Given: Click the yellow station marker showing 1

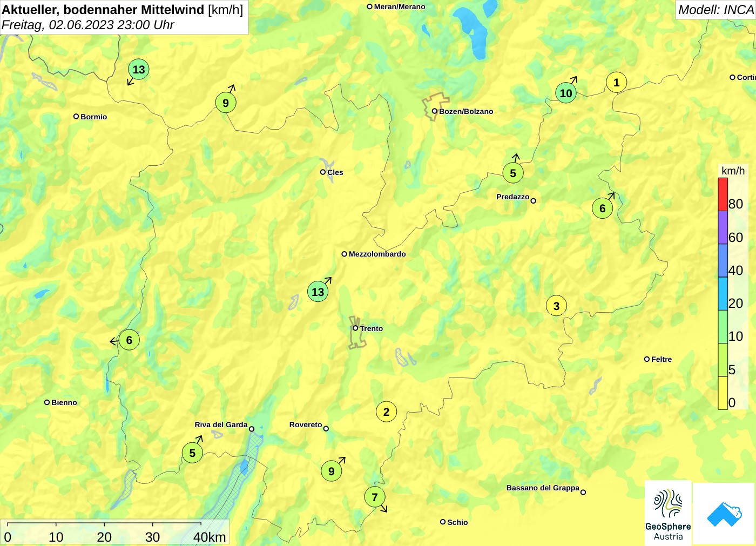Looking at the screenshot, I should pos(616,83).
